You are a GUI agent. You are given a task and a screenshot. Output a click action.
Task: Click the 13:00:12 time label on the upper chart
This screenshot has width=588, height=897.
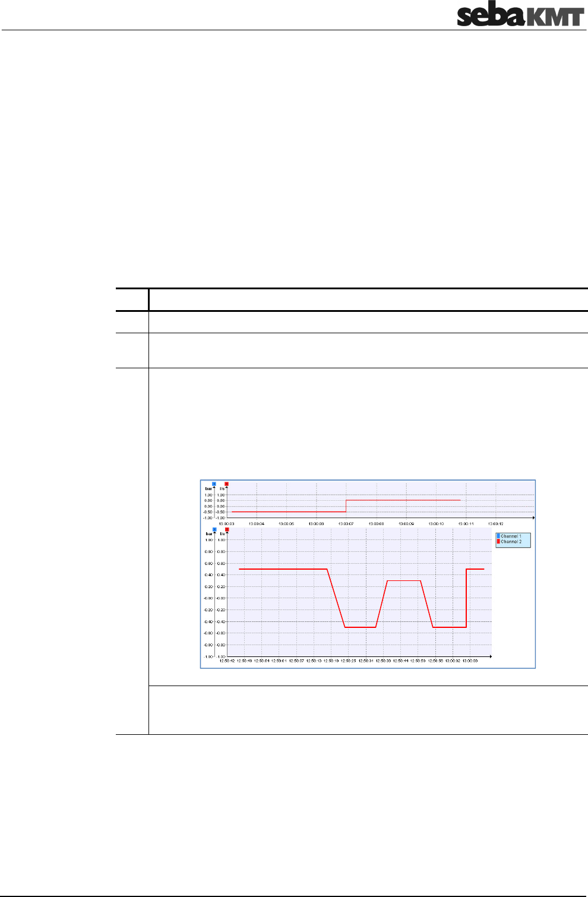point(496,524)
